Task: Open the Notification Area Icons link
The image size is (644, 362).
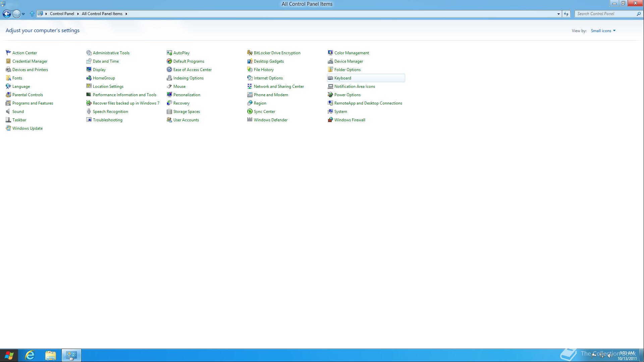Action: pos(355,86)
